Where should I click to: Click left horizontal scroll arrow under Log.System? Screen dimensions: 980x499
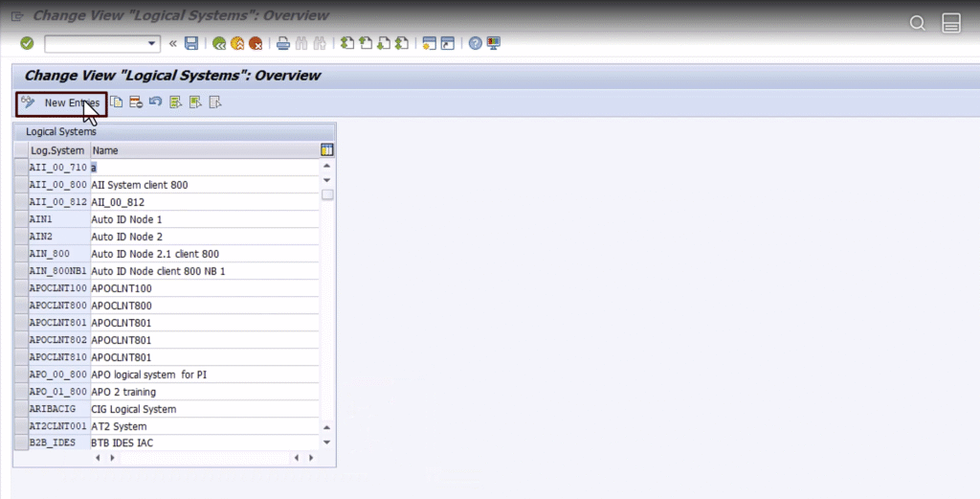pyautogui.click(x=98, y=458)
